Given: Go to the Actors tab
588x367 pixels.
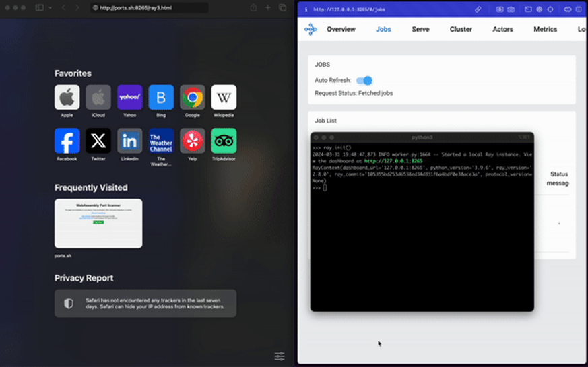Looking at the screenshot, I should coord(502,29).
